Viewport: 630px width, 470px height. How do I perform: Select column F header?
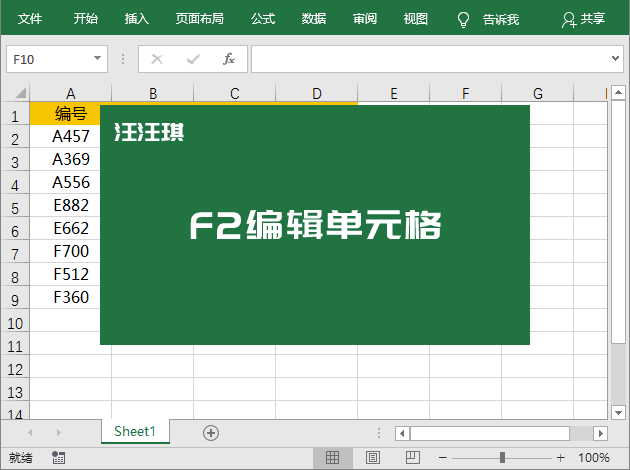pyautogui.click(x=466, y=93)
